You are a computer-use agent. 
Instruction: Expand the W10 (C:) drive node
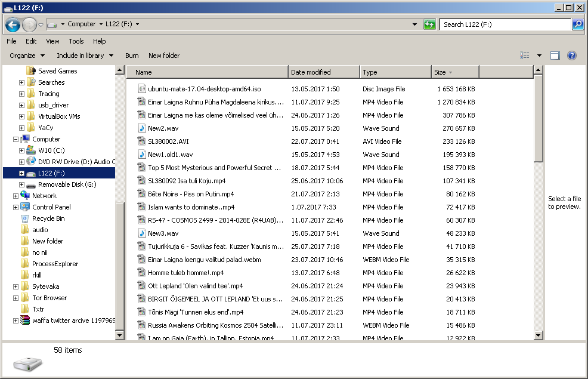point(22,150)
